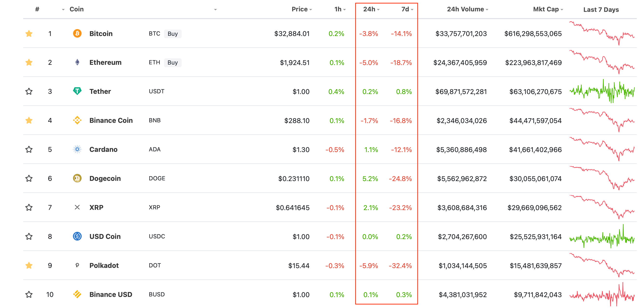Click the Dogecoin dog logo icon
644x308 pixels.
point(77,178)
